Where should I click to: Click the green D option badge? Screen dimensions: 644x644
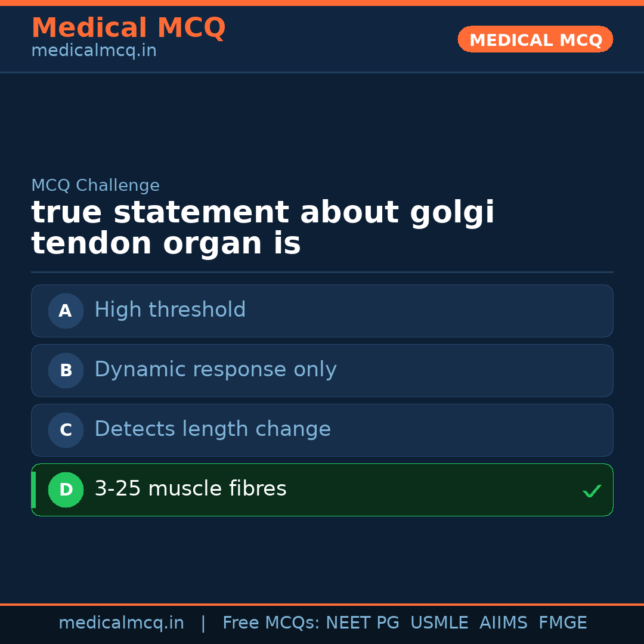tap(66, 490)
